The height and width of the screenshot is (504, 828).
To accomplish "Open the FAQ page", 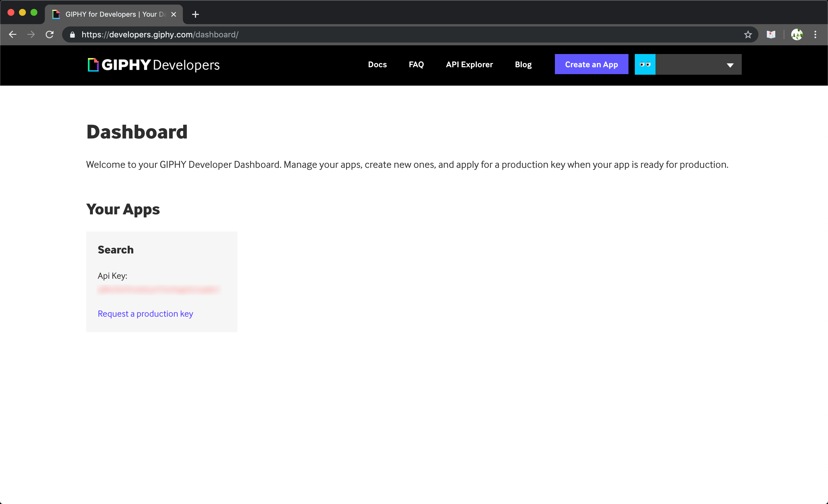I will click(416, 64).
